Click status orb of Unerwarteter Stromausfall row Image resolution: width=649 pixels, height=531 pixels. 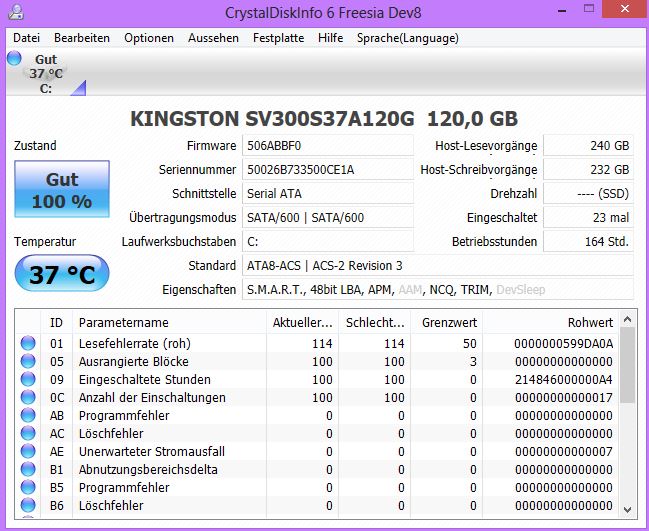coord(28,451)
